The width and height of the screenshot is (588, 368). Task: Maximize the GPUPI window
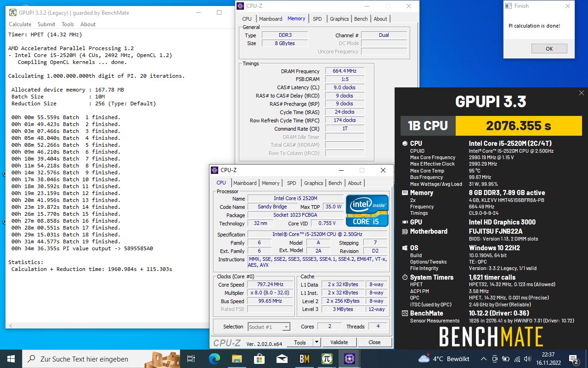[219, 12]
